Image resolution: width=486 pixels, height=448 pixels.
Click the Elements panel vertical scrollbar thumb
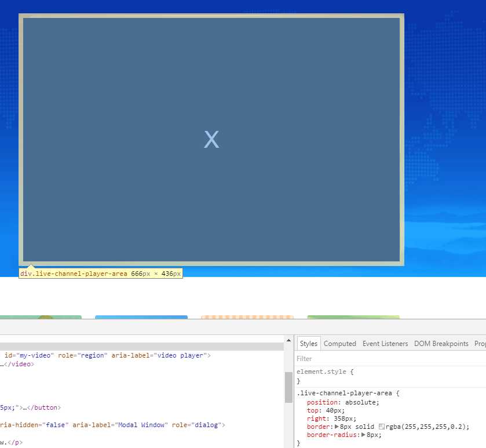tap(288, 387)
